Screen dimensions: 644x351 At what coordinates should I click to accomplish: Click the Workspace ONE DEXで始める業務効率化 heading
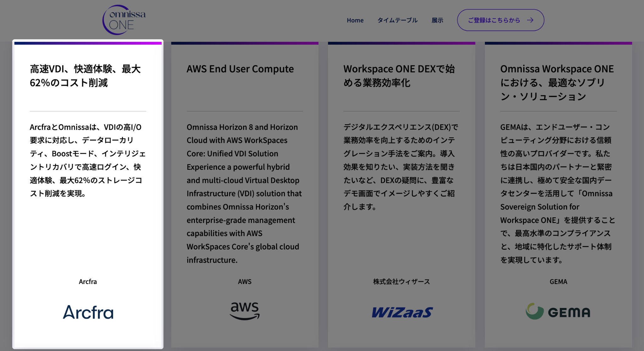click(399, 75)
